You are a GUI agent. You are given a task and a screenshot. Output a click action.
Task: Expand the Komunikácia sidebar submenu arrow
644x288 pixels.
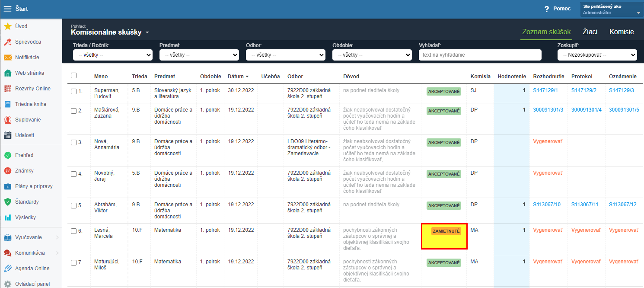pyautogui.click(x=57, y=253)
